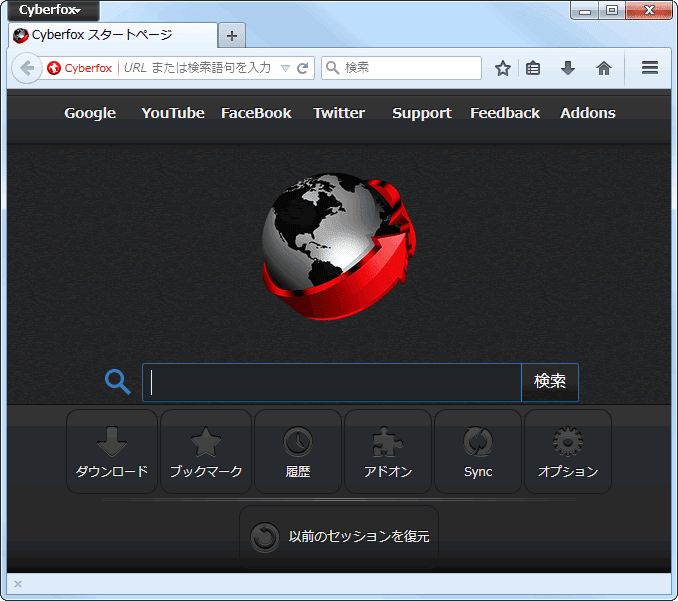
Task: Click the toolbar search magnifier icon
Action: click(x=332, y=67)
